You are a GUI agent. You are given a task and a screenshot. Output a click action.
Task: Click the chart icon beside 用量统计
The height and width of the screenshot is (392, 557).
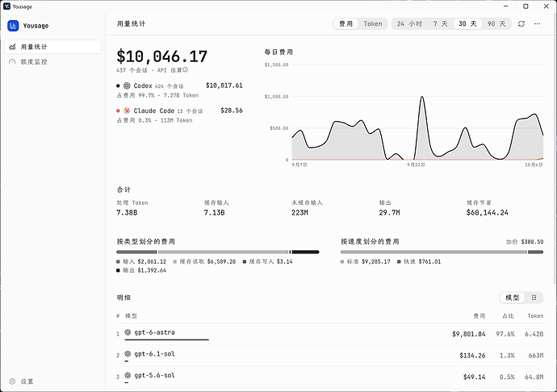12,47
